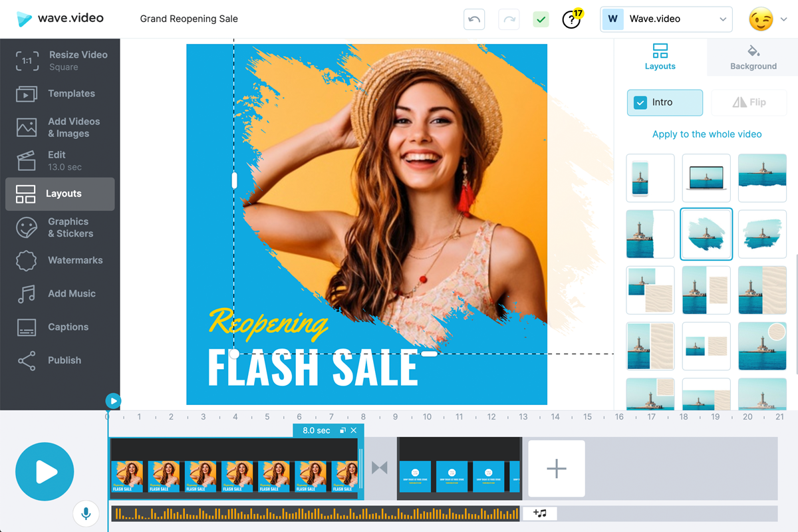798x532 pixels.
Task: Select the laptop mockup layout thumbnail
Action: (706, 178)
